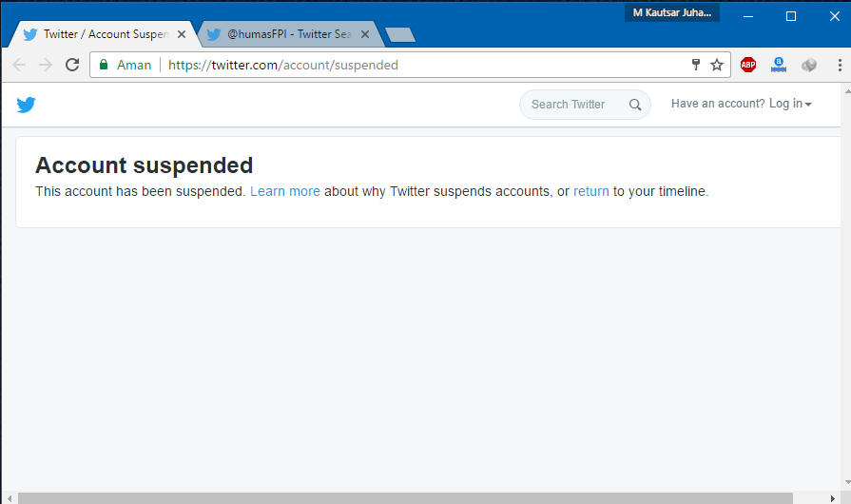Click the gray extension icon in toolbar
The height and width of the screenshot is (504, 851).
click(808, 65)
